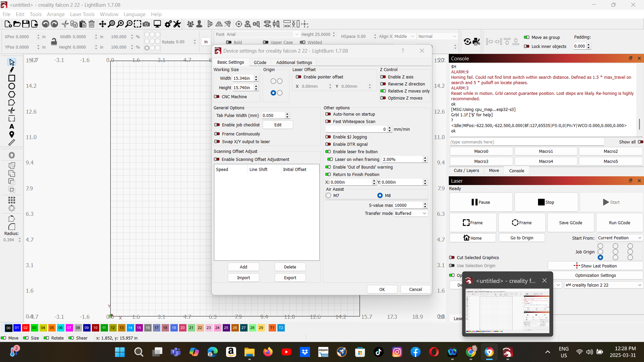
Task: Open the Start From Current Position dropdown
Action: (x=620, y=238)
